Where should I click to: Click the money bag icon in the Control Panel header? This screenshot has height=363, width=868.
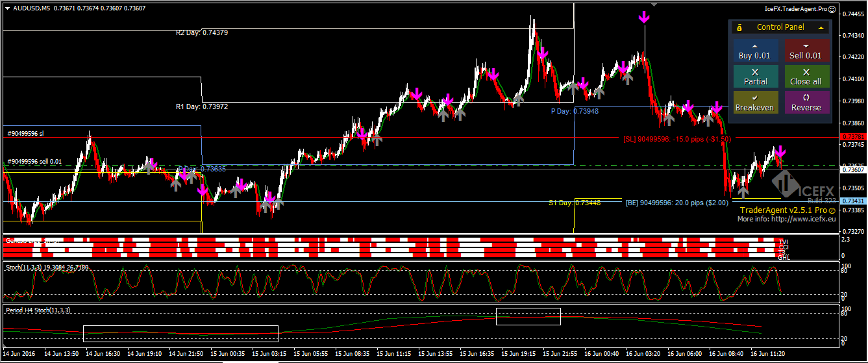(739, 28)
